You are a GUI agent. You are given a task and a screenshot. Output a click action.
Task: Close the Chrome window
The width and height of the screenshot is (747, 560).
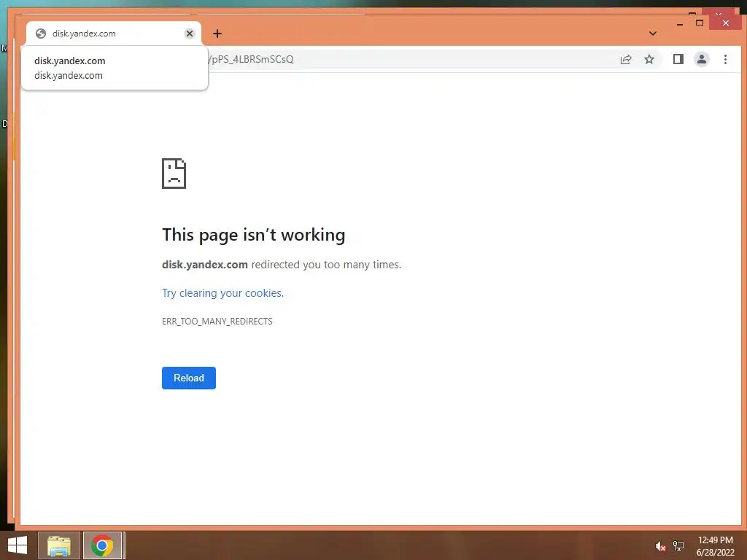click(x=725, y=23)
